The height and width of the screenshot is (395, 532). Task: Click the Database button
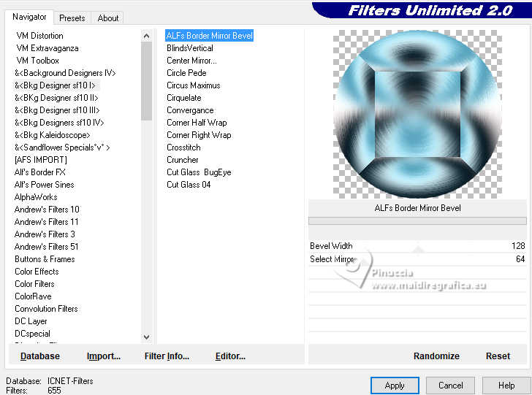click(40, 356)
